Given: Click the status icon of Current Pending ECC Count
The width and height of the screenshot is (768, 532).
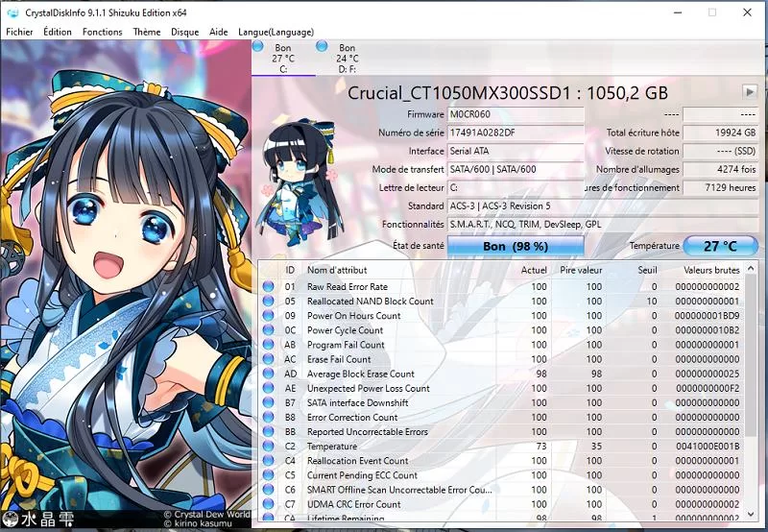Looking at the screenshot, I should pos(269,475).
